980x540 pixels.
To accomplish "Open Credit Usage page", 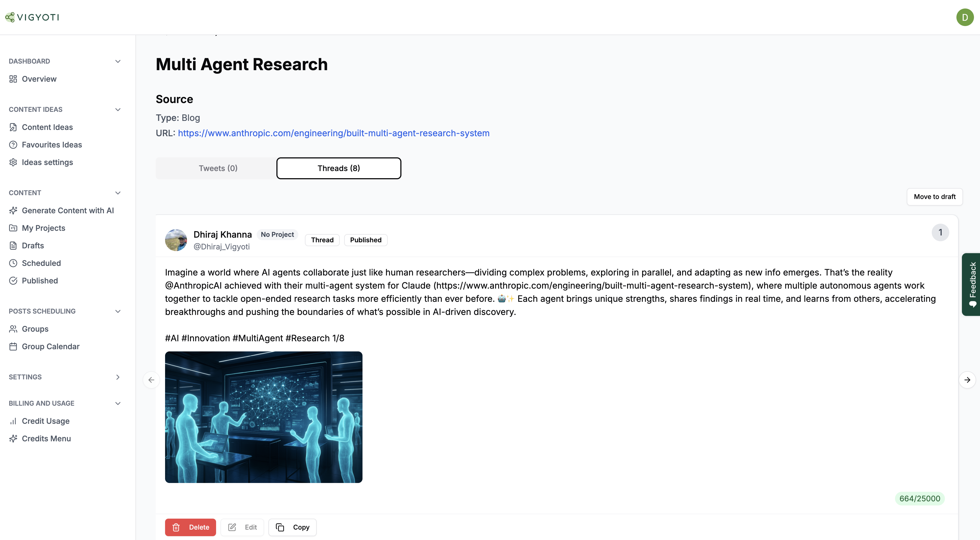I will coord(46,421).
